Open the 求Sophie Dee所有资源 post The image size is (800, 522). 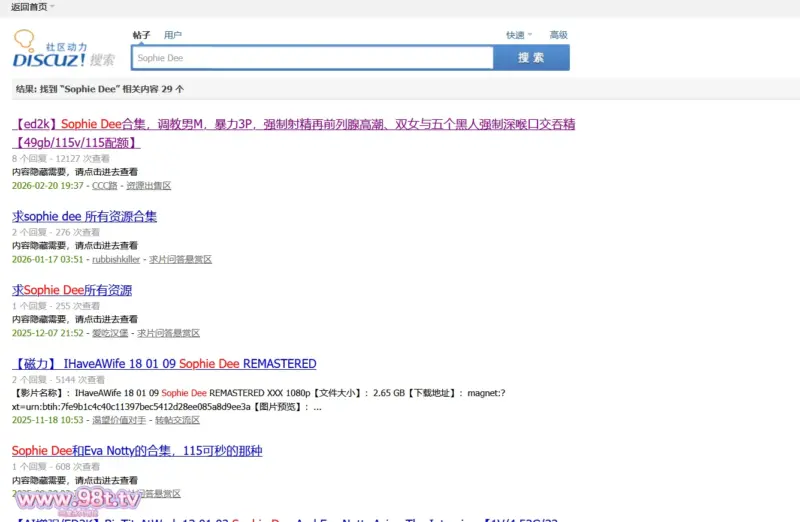72,290
